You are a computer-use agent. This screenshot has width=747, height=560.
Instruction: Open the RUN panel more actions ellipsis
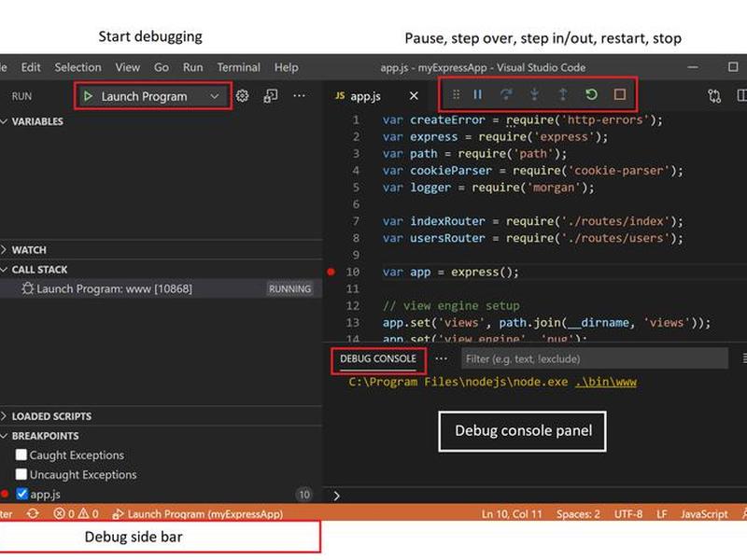[299, 96]
